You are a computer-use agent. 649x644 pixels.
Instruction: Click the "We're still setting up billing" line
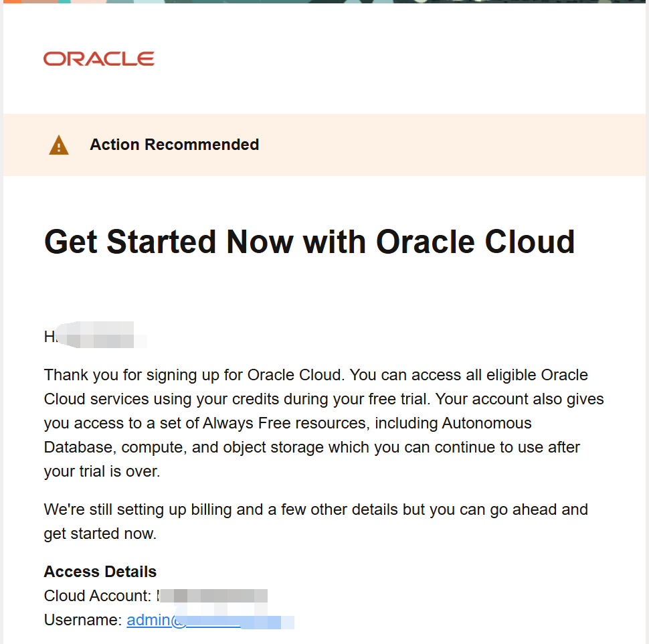[316, 510]
